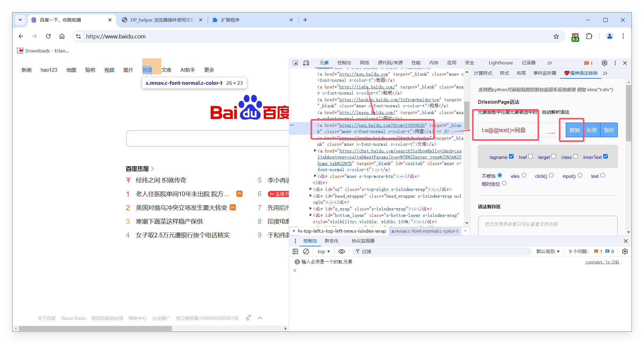Open the Extensions puzzle icon
The width and height of the screenshot is (644, 344).
(589, 36)
